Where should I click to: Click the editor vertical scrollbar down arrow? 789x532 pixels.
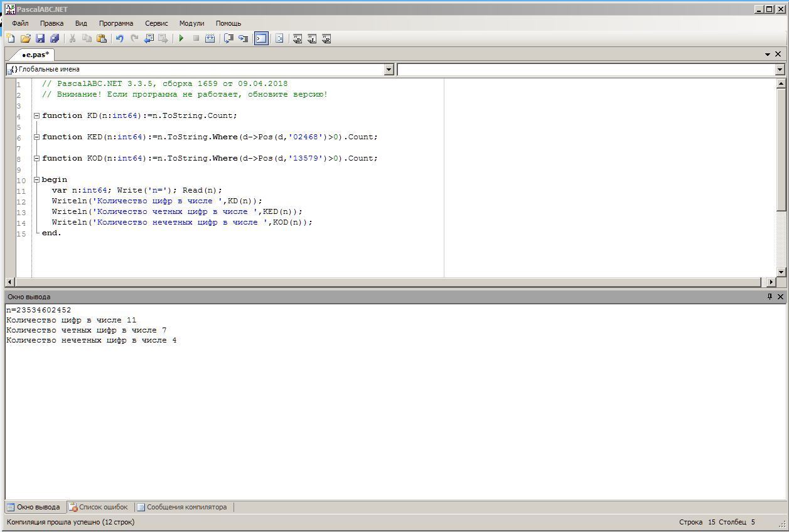point(781,272)
